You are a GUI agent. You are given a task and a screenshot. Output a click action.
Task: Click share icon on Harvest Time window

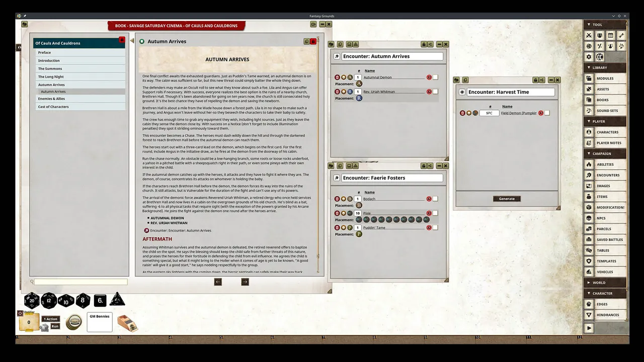542,80
